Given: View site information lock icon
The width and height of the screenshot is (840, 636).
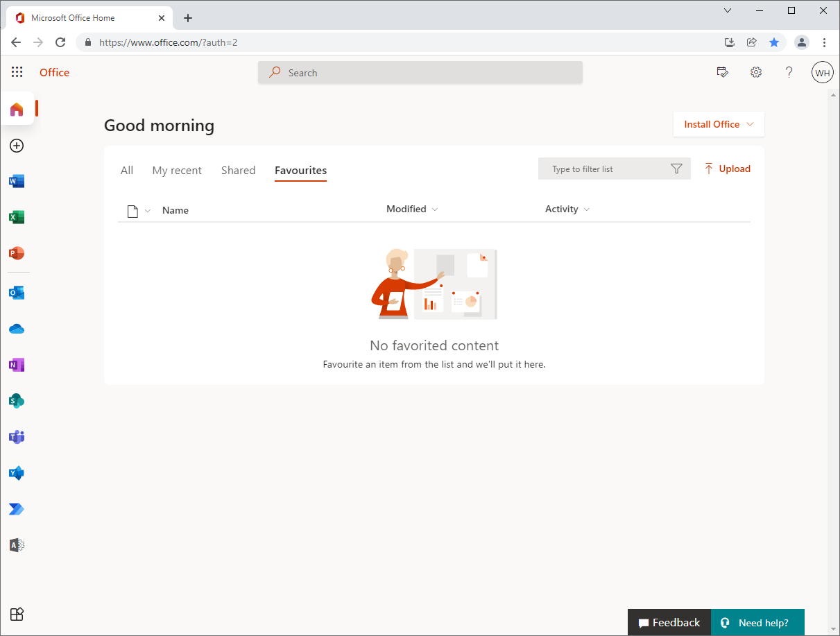Looking at the screenshot, I should coord(88,42).
